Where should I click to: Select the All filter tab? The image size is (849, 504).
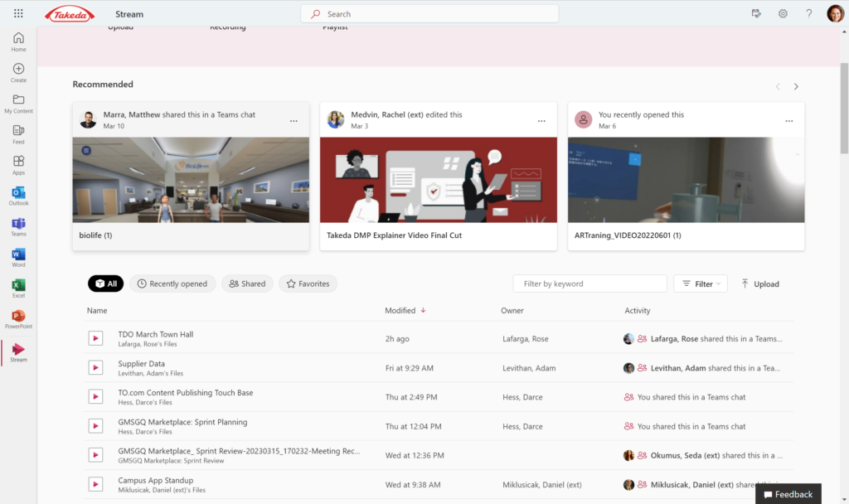tap(105, 283)
